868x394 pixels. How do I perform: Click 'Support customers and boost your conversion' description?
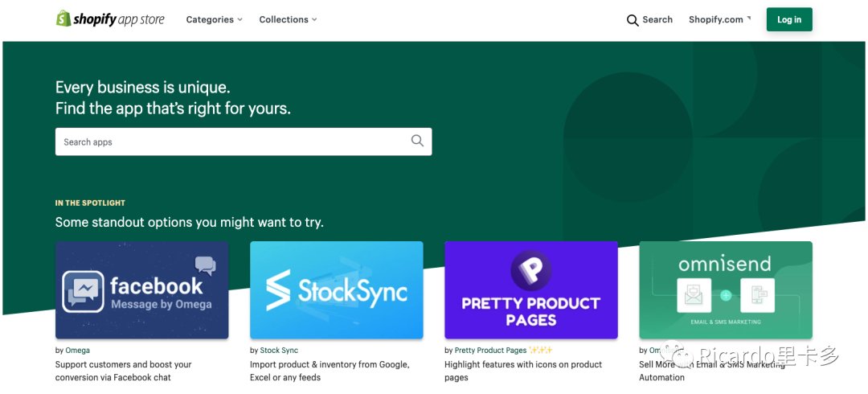coord(124,371)
